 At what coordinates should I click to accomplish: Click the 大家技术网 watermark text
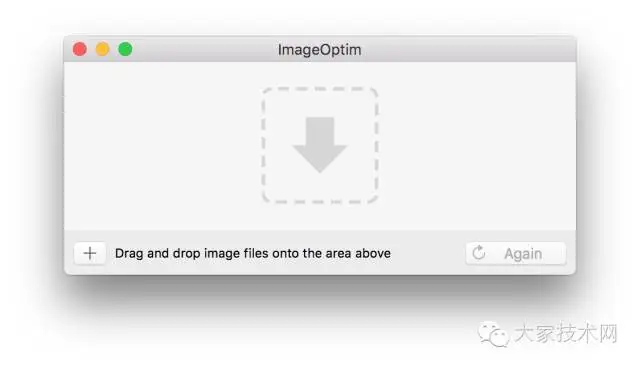(x=566, y=333)
